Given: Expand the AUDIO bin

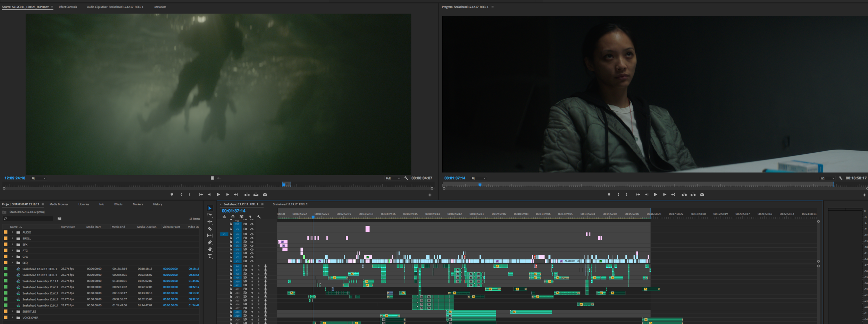Looking at the screenshot, I should point(12,232).
